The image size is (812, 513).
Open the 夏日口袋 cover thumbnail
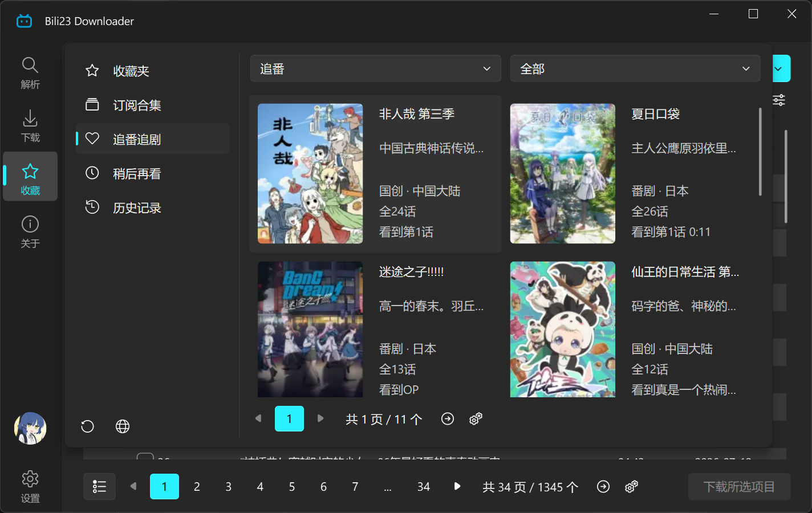point(562,173)
